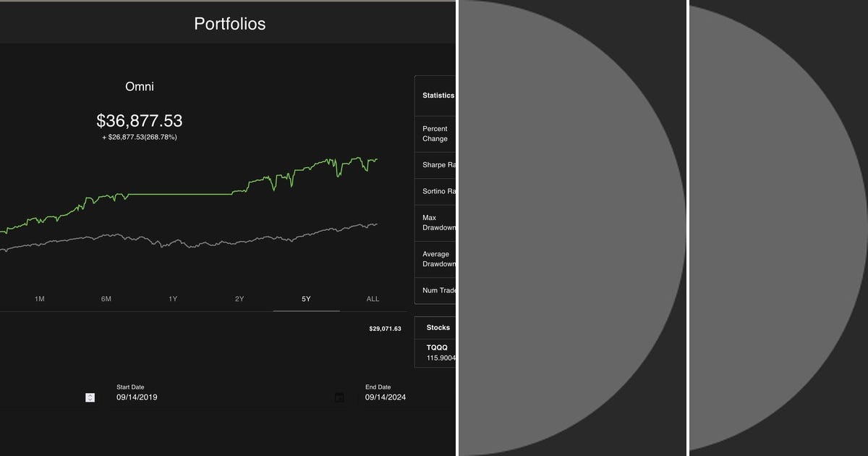
Task: Click the End Date field showing 09/14/2024
Action: 386,397
